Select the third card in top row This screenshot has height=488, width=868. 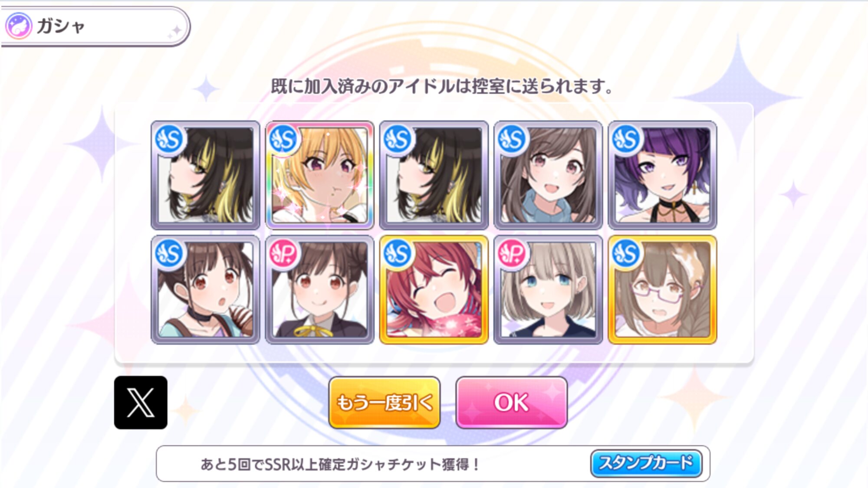[x=434, y=175]
